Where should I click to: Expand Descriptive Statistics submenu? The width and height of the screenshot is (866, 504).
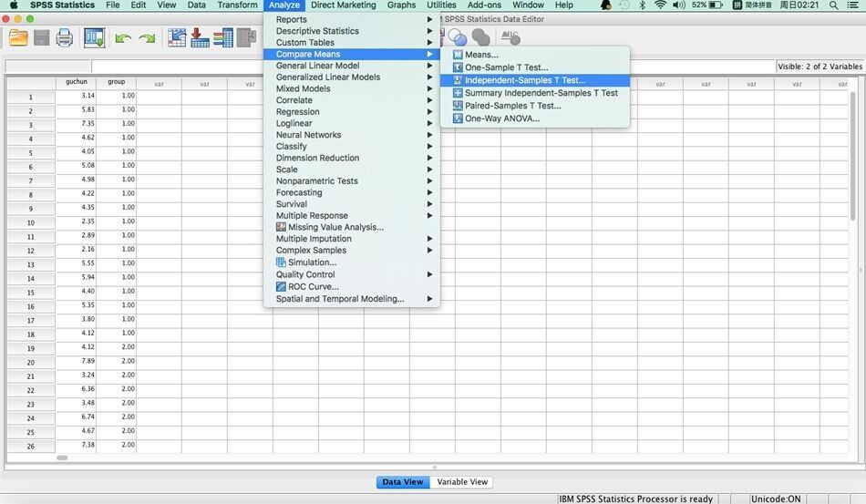(352, 31)
